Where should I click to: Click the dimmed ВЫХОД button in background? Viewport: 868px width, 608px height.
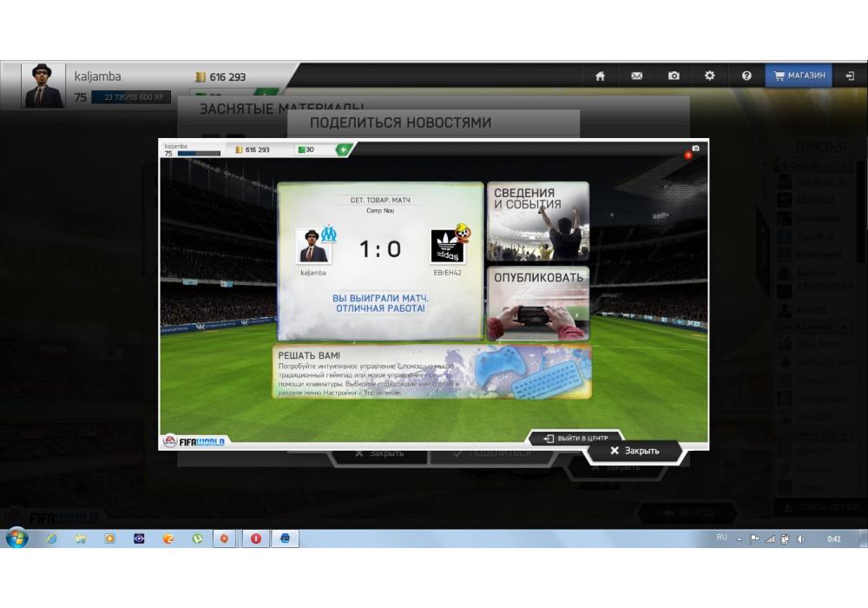[688, 512]
